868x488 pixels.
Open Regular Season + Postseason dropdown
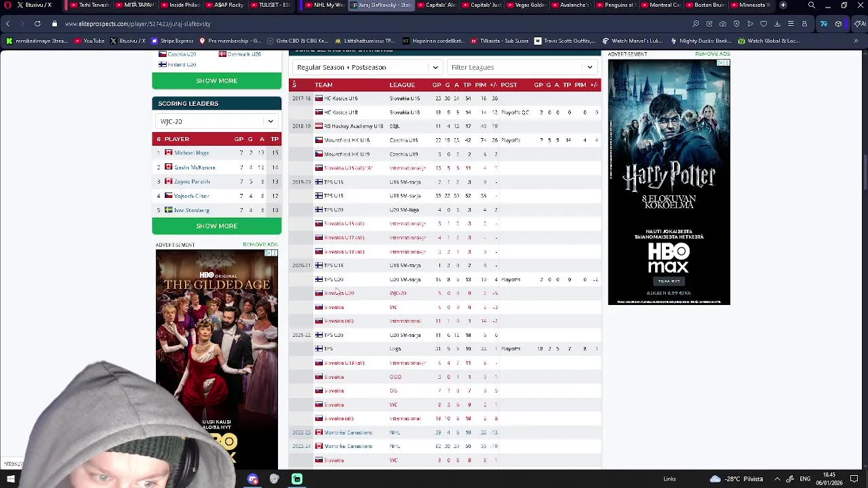tap(368, 67)
